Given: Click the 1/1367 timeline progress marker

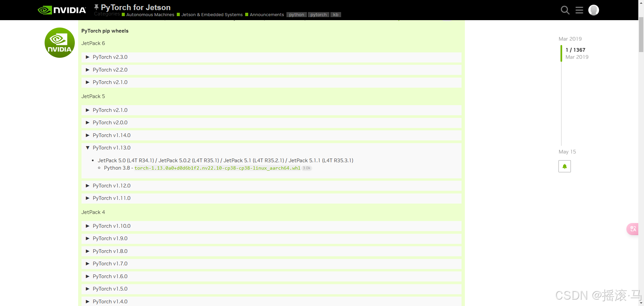Looking at the screenshot, I should 575,50.
